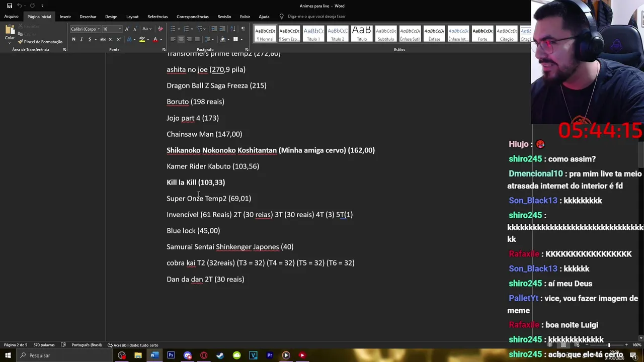Click the Colar paste icon
The image size is (644, 362).
[10, 31]
